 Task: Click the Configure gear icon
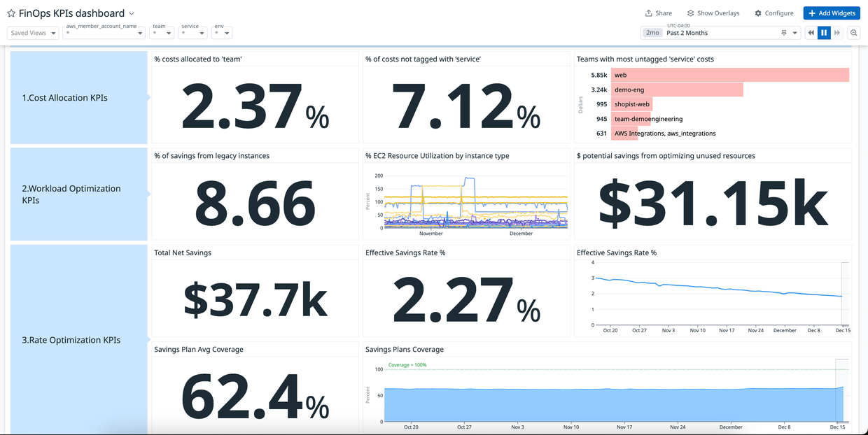point(758,13)
